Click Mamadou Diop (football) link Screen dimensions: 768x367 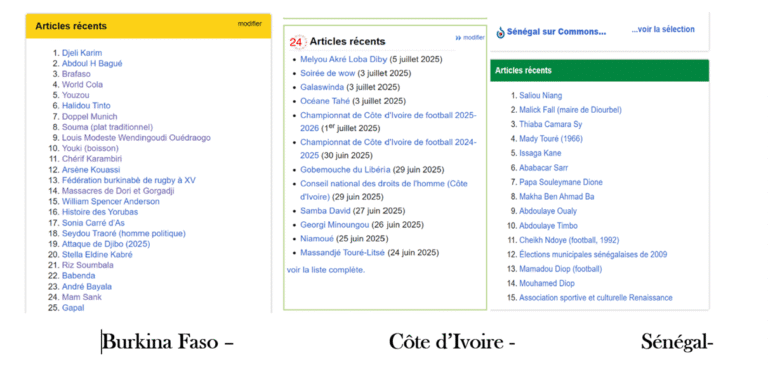560,269
